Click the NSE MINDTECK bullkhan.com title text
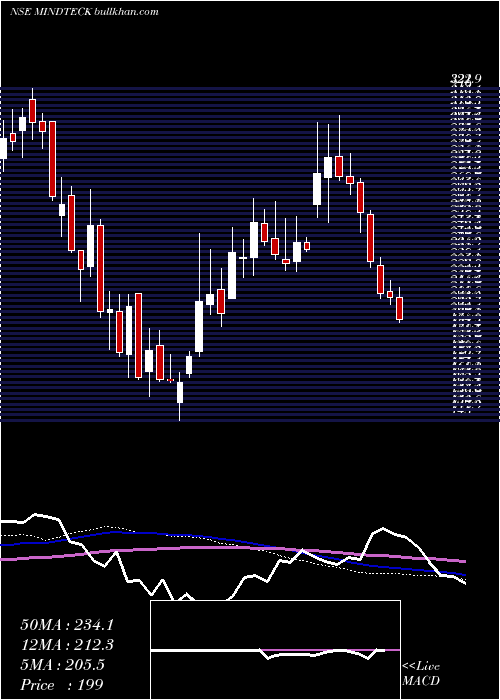Image resolution: width=500 pixels, height=700 pixels. click(x=84, y=12)
